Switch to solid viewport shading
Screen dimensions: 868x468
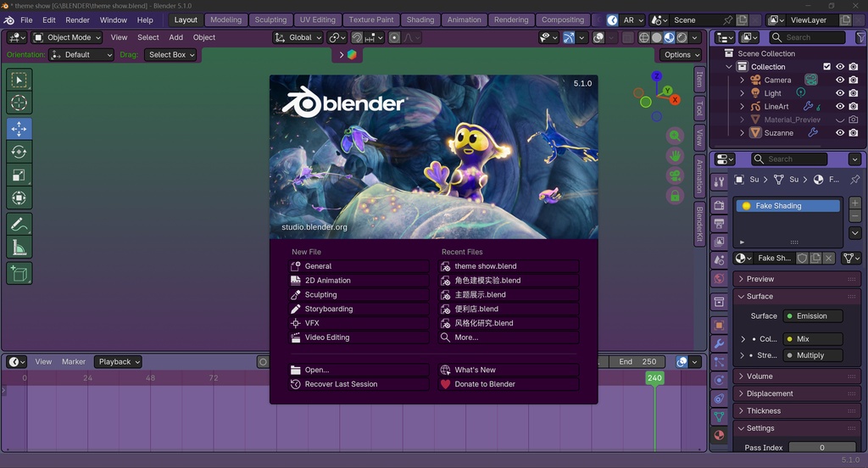[657, 37]
